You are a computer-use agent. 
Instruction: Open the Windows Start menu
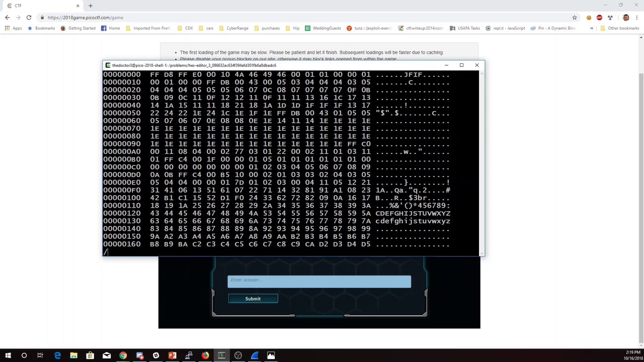pos(8,355)
